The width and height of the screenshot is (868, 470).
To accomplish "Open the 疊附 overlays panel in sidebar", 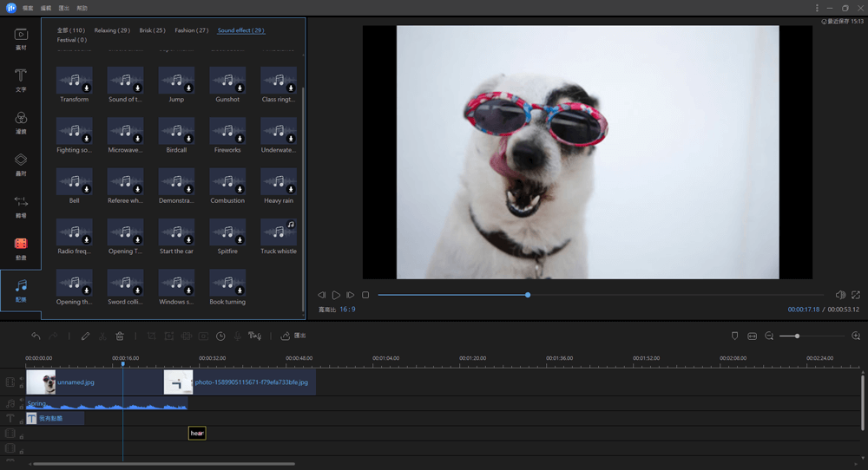I will [x=21, y=165].
